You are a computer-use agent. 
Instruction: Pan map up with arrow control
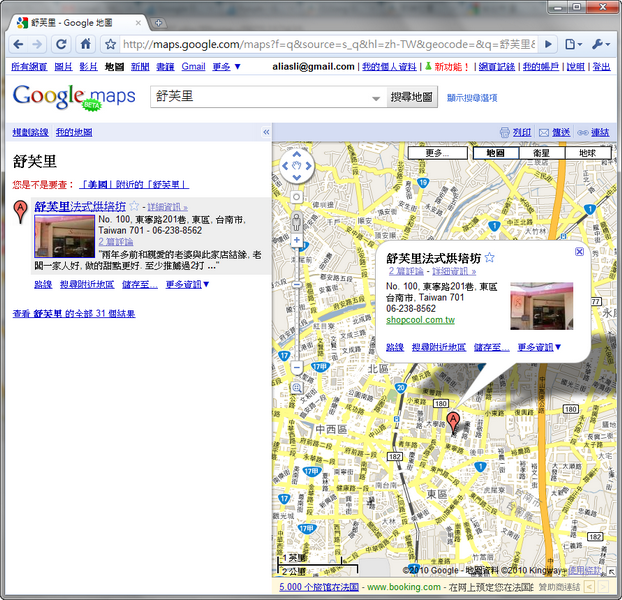pos(297,154)
